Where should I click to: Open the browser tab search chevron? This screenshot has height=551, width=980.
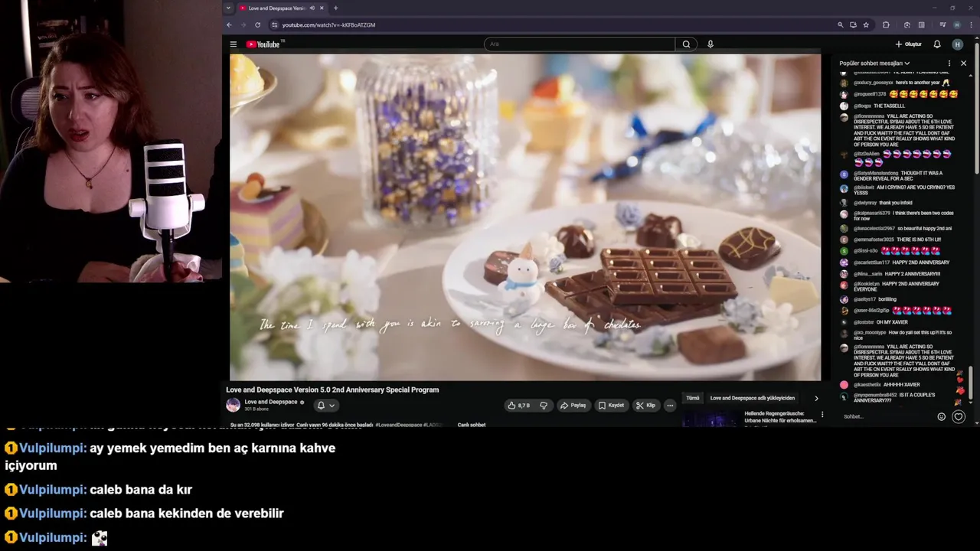[x=228, y=8]
